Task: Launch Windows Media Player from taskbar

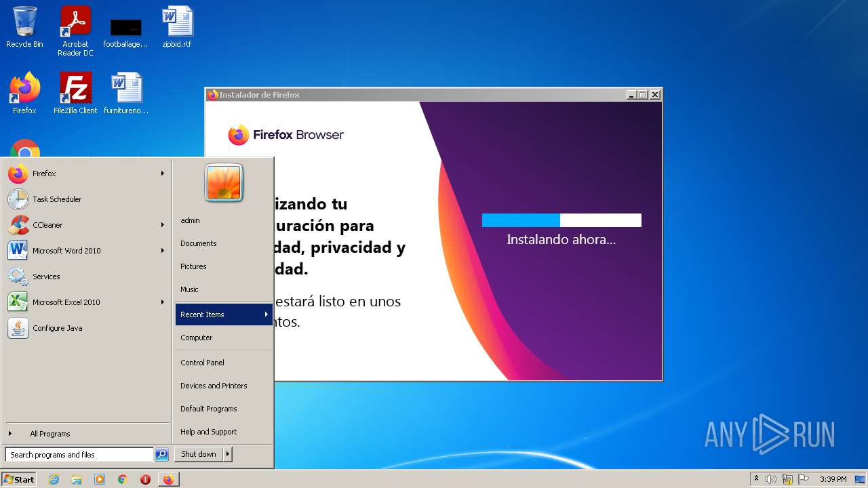Action: [x=100, y=479]
